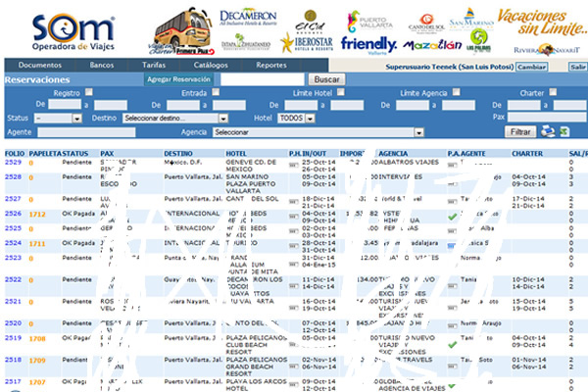
Task: Click the Pax input field
Action: [x=547, y=117]
